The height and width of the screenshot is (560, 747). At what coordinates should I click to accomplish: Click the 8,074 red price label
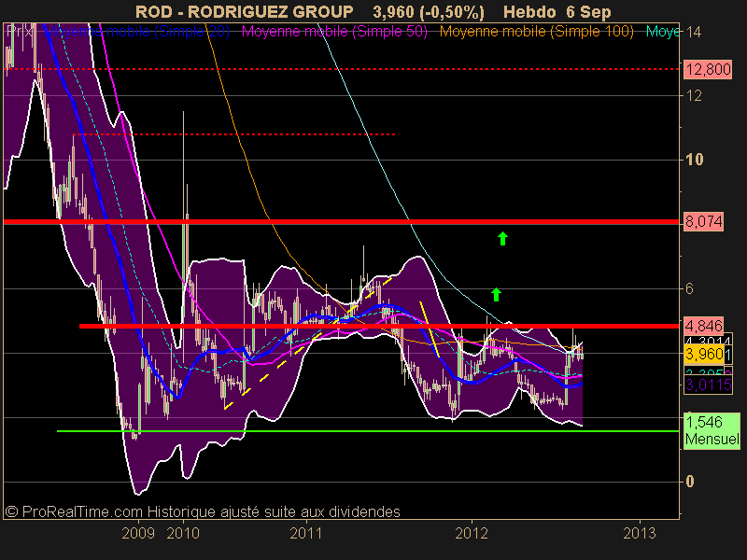(x=704, y=221)
